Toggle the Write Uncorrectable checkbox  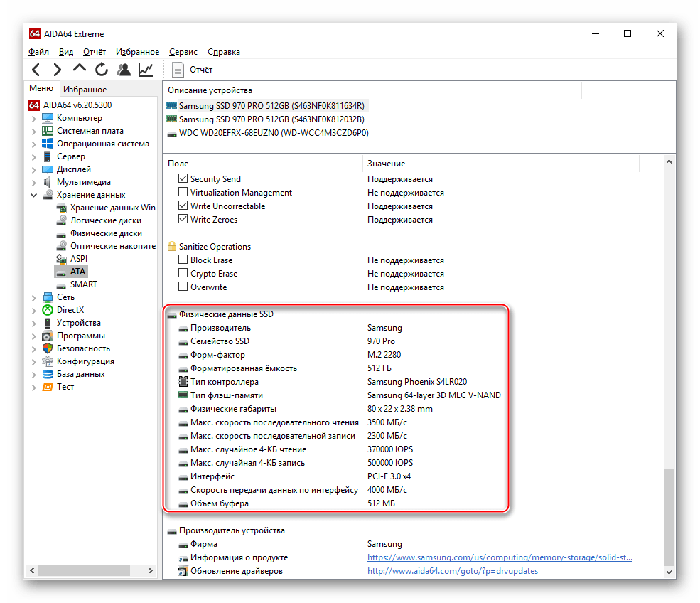tap(183, 206)
